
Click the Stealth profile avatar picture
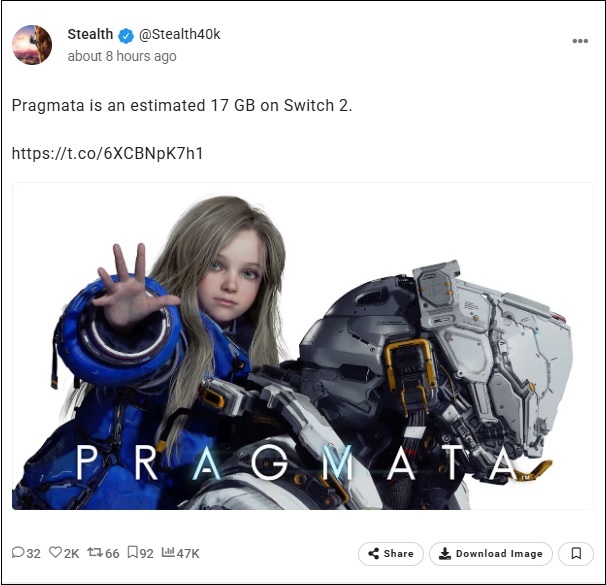32,45
